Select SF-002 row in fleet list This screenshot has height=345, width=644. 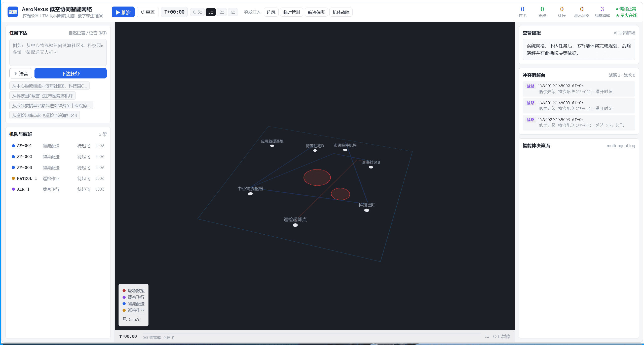tap(58, 157)
